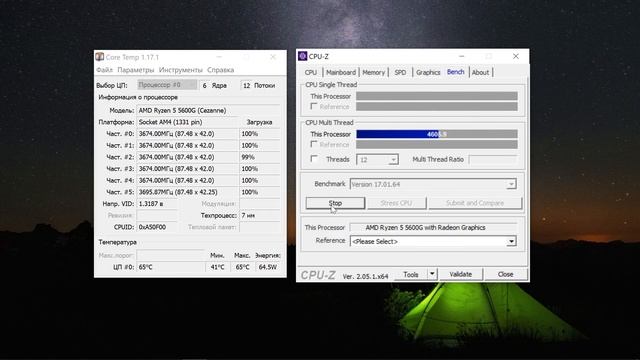Click the Tools button

pyautogui.click(x=411, y=274)
